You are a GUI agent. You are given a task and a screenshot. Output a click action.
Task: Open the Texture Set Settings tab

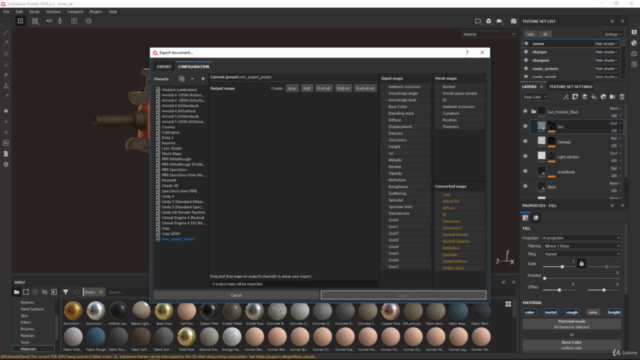pos(570,87)
